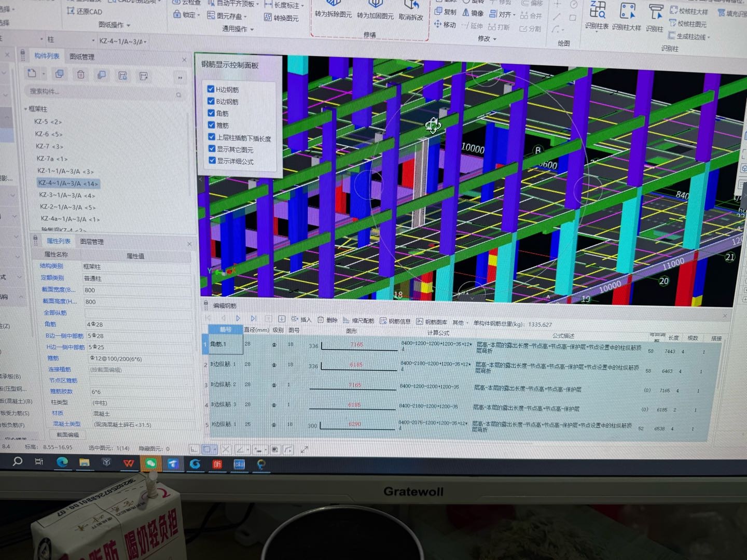
Task: Toggle the 显示其它图元 checkbox
Action: tap(212, 148)
